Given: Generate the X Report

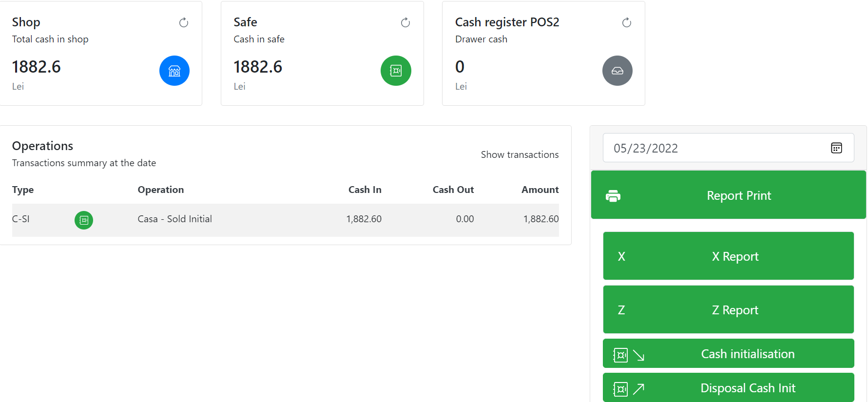Looking at the screenshot, I should [x=729, y=256].
